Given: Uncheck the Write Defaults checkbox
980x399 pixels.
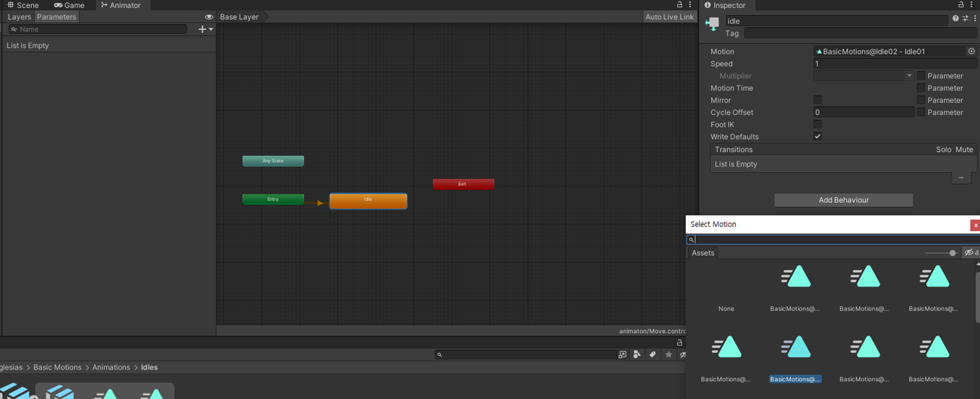Looking at the screenshot, I should pos(817,137).
